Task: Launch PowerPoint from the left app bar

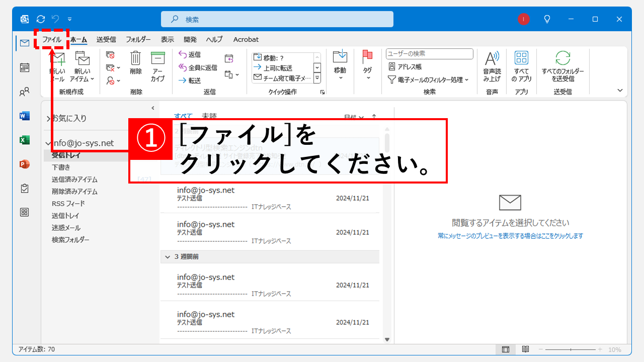Action: pos(24,164)
